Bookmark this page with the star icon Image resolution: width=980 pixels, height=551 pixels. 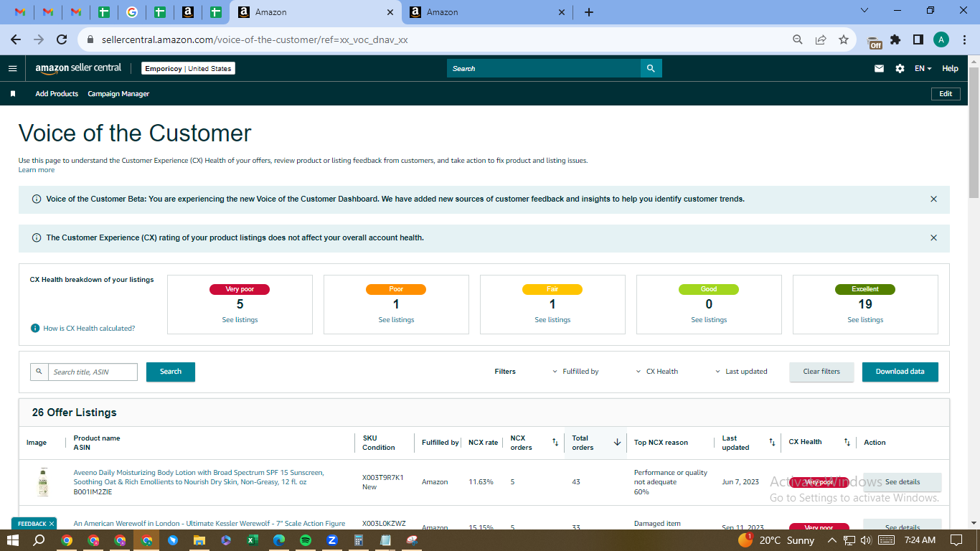[x=844, y=39]
